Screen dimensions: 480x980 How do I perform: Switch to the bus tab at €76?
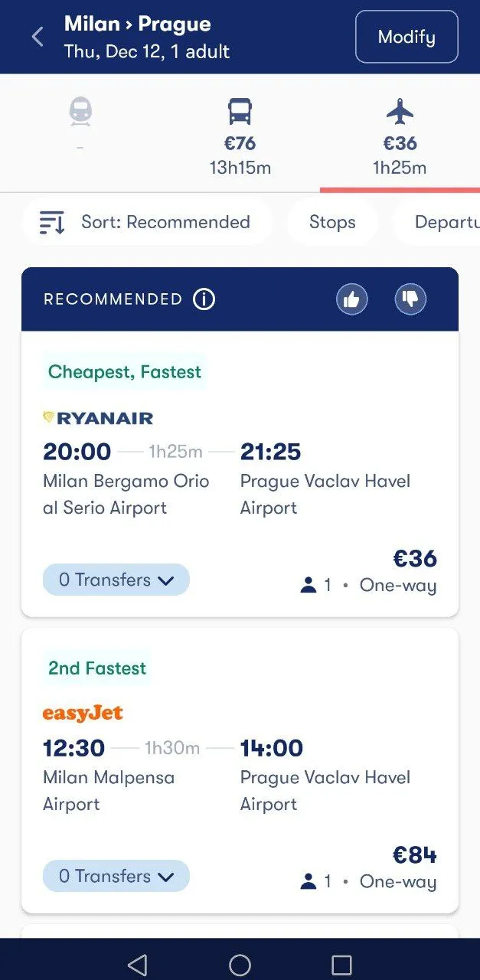(240, 138)
